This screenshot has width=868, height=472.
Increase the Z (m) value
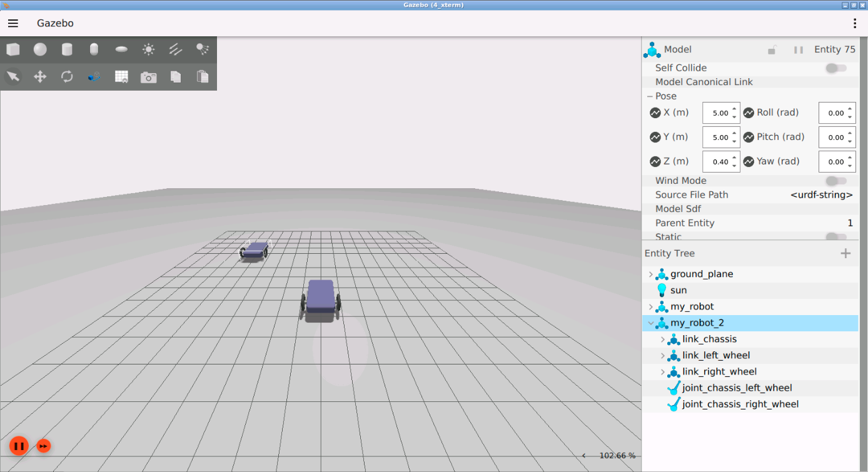(735, 157)
